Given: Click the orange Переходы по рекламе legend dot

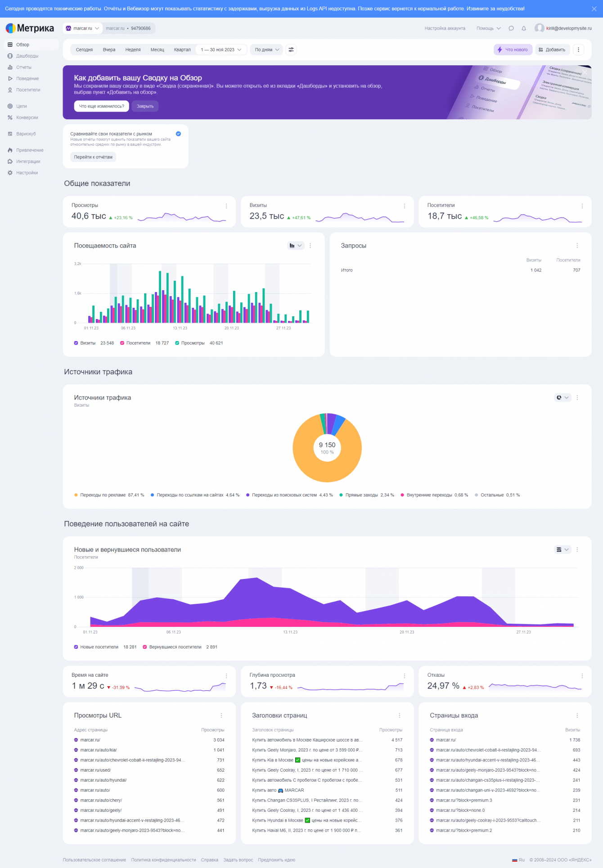Looking at the screenshot, I should [76, 495].
